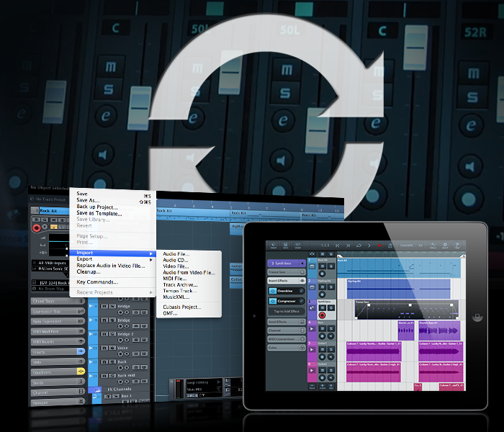
Task: Choose MIDI File... from Import submenu
Action: [x=174, y=279]
